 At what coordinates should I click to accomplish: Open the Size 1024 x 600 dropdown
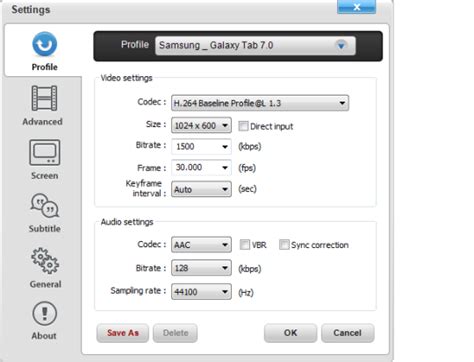pos(201,125)
